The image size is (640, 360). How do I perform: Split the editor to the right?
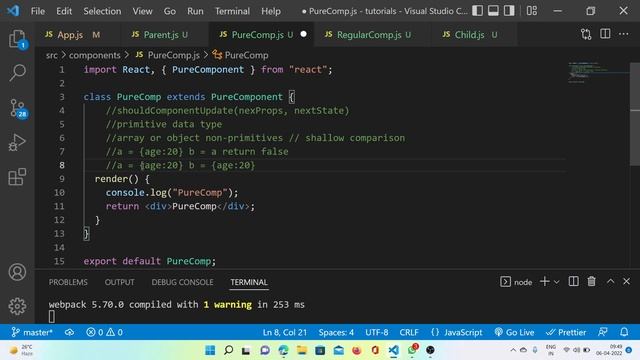pos(605,34)
